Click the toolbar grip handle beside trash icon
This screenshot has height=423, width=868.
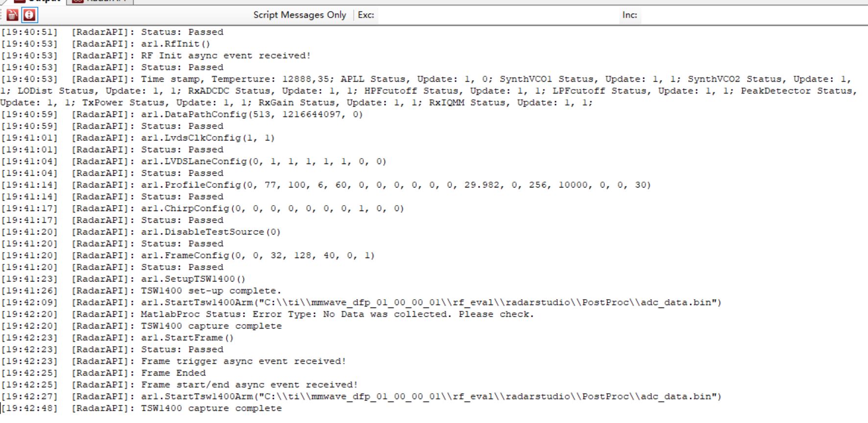point(2,15)
